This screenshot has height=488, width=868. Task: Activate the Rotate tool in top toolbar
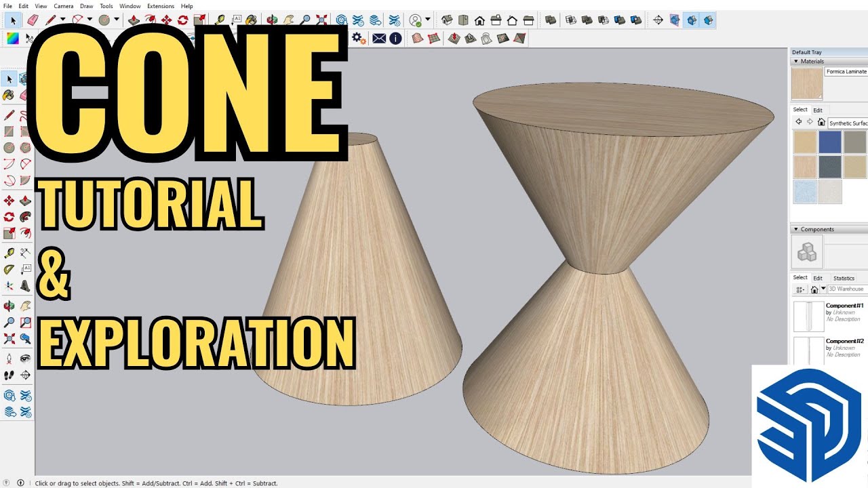pyautogui.click(x=182, y=20)
